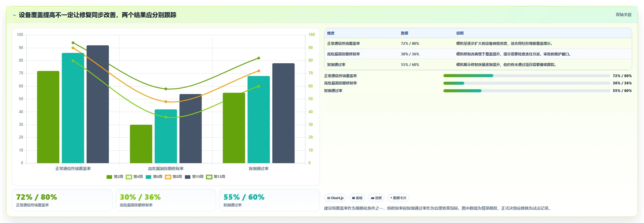Click the 30% / 36% KPI card
This screenshot has width=644, height=223.
coord(166,200)
